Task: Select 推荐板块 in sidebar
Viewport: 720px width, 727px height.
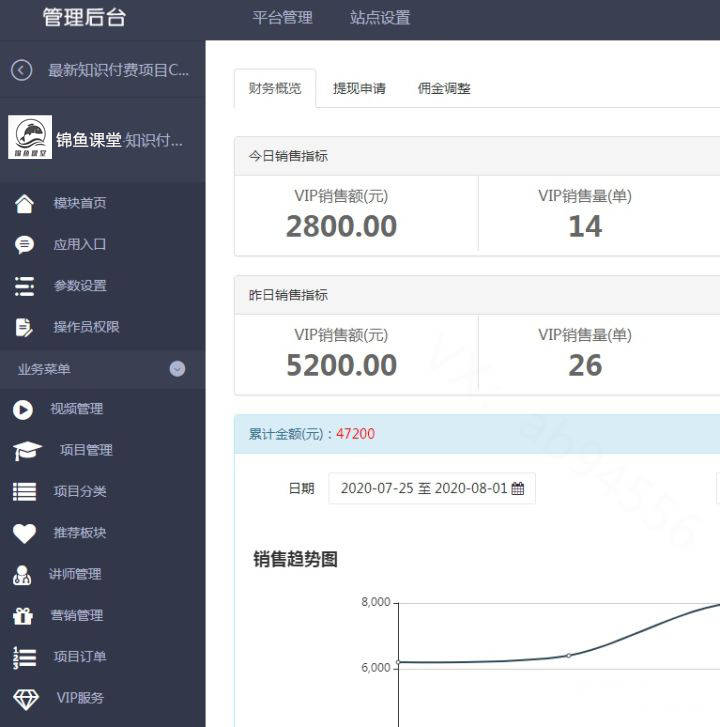Action: click(80, 533)
